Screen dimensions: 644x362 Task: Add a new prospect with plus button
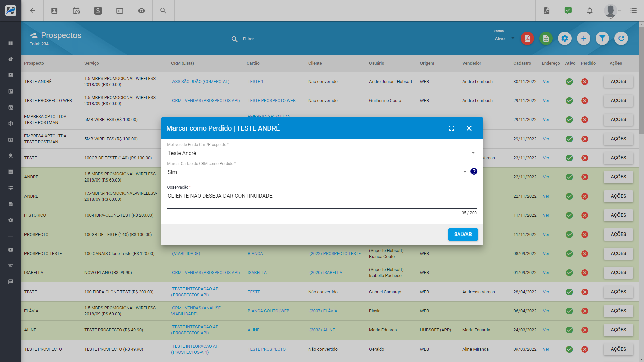pos(584,38)
